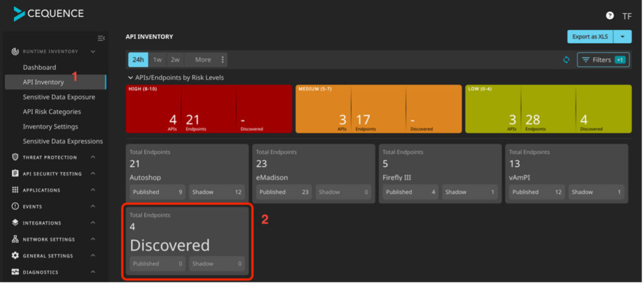Click the 21 Endpoints count in HIGH tile
The image size is (644, 284).
pos(192,120)
